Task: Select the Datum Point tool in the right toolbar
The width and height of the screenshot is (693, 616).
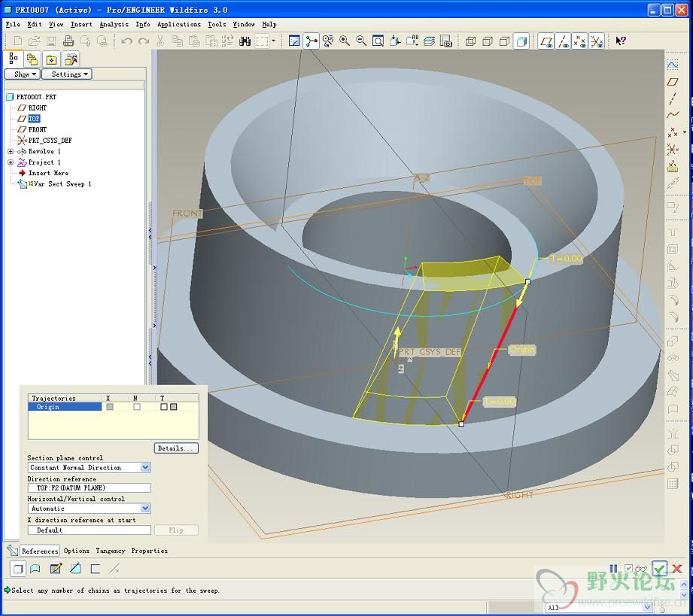Action: (673, 132)
